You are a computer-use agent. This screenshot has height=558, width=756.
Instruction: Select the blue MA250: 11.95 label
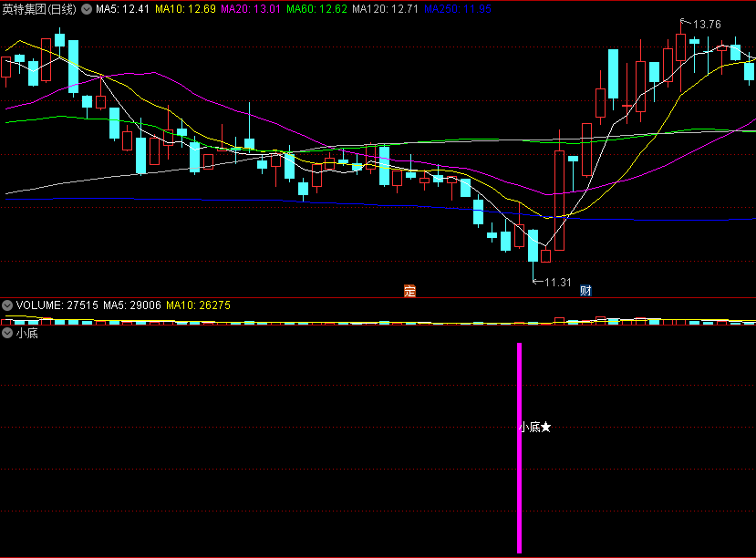[x=458, y=9]
